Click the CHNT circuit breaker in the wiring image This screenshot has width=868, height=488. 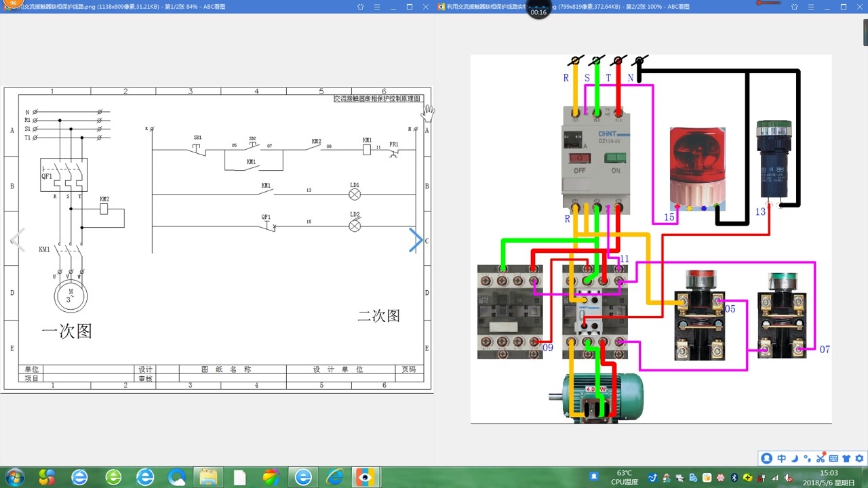click(x=597, y=160)
